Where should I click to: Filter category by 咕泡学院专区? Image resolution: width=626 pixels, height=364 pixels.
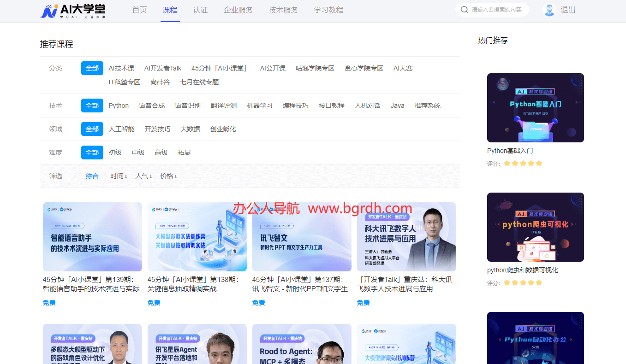coord(315,68)
